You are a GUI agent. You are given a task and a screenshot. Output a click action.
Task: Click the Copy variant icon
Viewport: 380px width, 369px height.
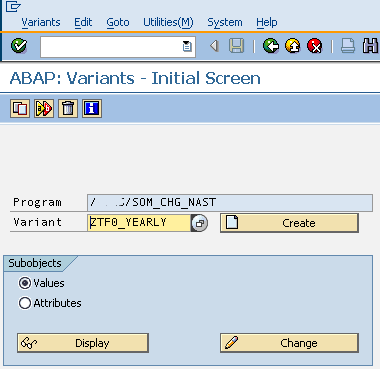(20, 108)
